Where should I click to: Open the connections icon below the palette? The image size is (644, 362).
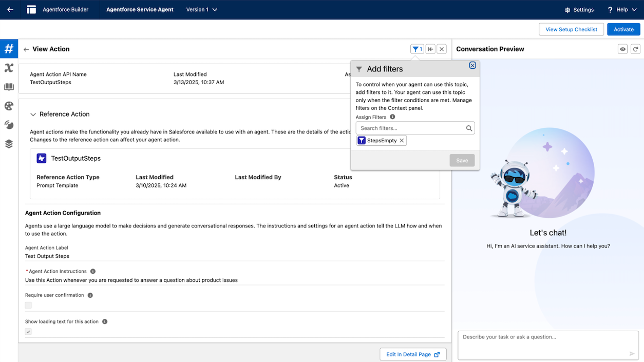pos(9,124)
